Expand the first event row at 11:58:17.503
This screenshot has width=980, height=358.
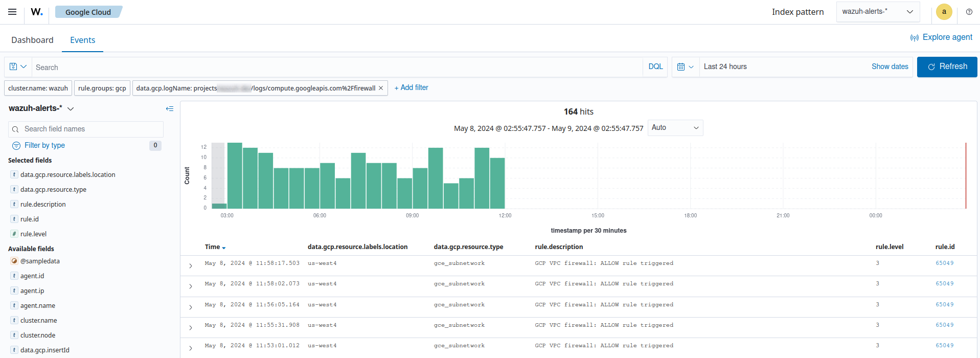pos(190,266)
